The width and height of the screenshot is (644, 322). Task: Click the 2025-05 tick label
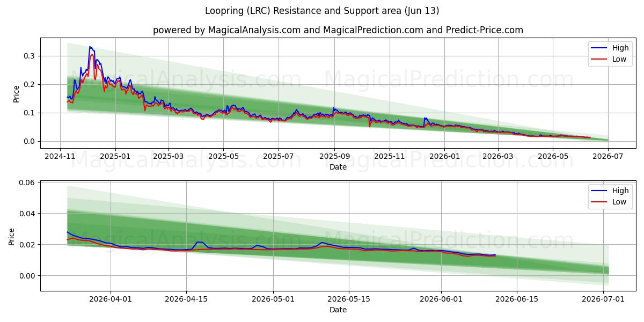coord(223,156)
